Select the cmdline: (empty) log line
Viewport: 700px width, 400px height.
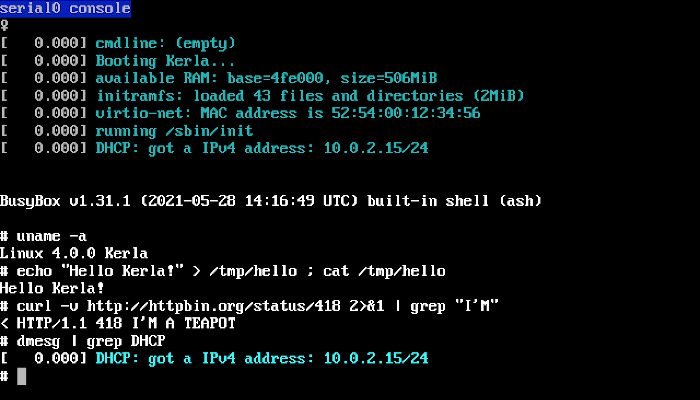pyautogui.click(x=165, y=43)
